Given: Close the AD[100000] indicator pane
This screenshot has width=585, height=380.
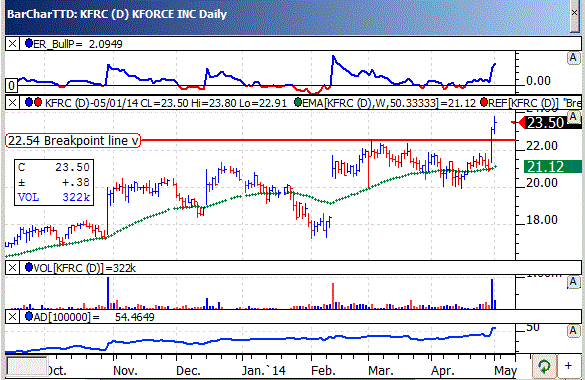Looking at the screenshot, I should pyautogui.click(x=12, y=317).
